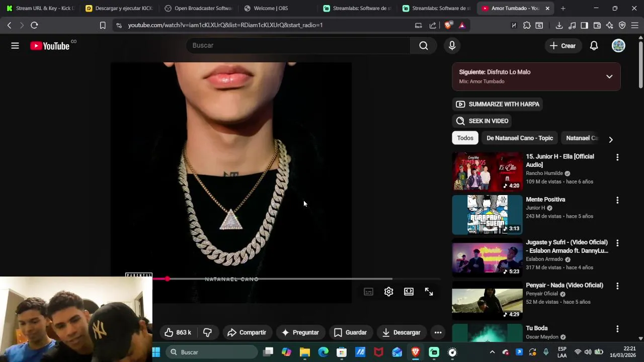Click the page vertical scrollbar
Viewport: 644px width, 362px height.
[x=640, y=65]
